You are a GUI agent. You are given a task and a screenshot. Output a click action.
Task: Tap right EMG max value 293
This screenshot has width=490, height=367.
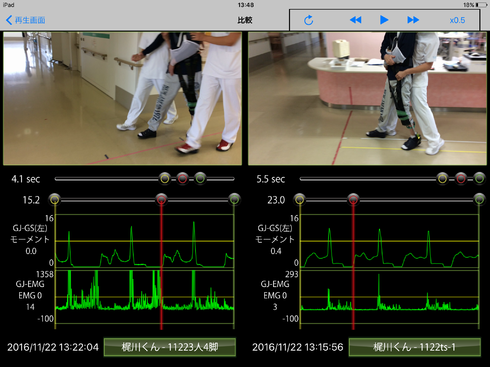point(292,274)
